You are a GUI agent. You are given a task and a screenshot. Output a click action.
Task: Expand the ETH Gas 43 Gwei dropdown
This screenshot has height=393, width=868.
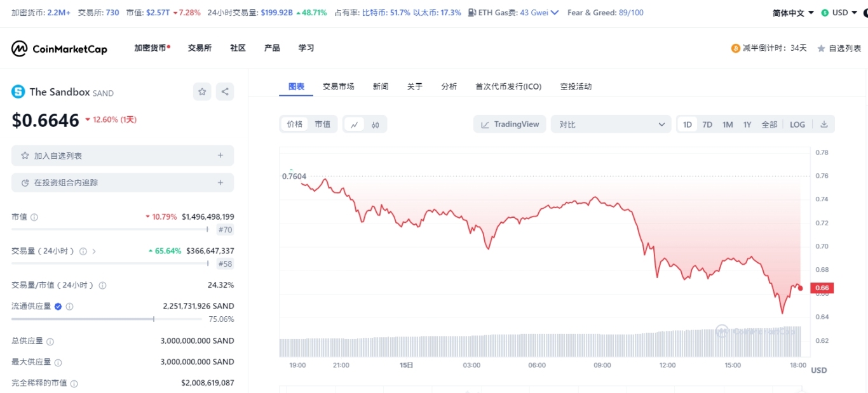554,13
